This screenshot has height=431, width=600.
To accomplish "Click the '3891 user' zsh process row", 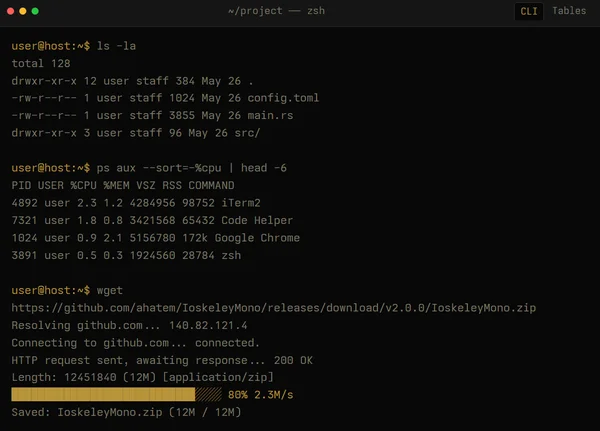I will pyautogui.click(x=126, y=255).
